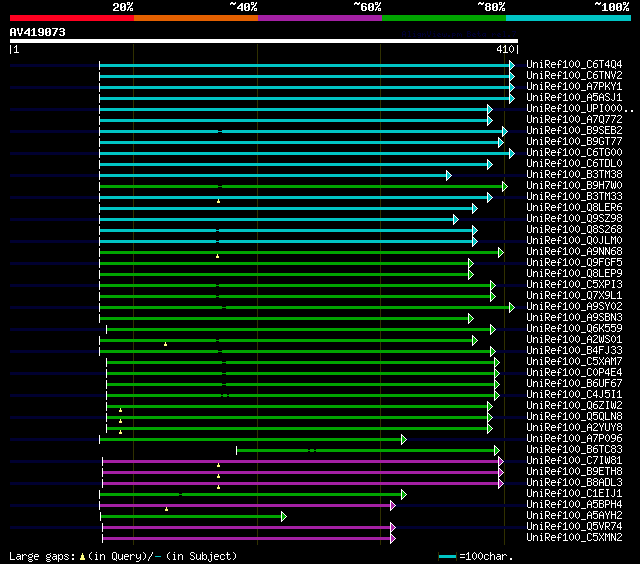
Task: Click the purple ~60% identity legend segment
Action: click(x=320, y=18)
